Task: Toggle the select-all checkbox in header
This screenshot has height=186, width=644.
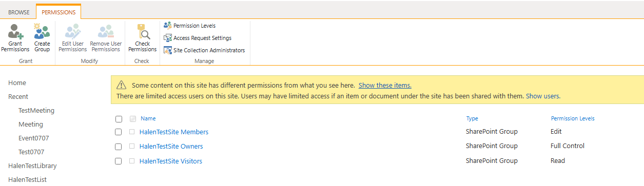Action: tap(119, 119)
